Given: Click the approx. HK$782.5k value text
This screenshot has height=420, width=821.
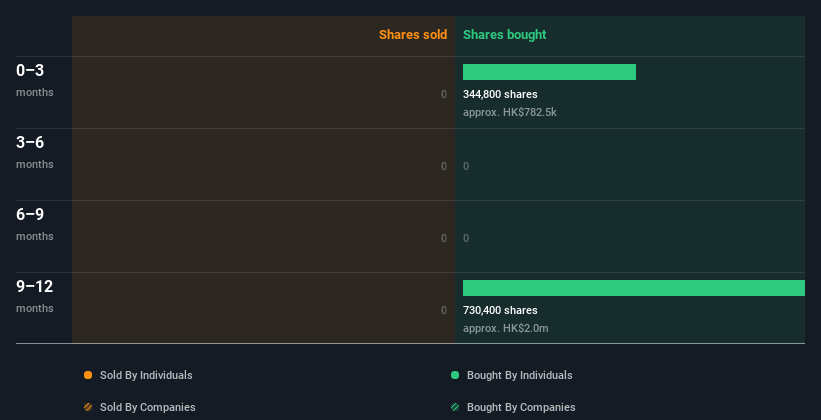Looking at the screenshot, I should click(510, 112).
